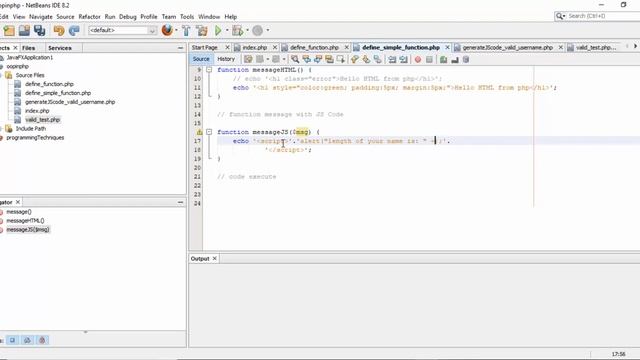This screenshot has height=360, width=640.
Task: Minimize the Projects panel group
Action: [180, 48]
